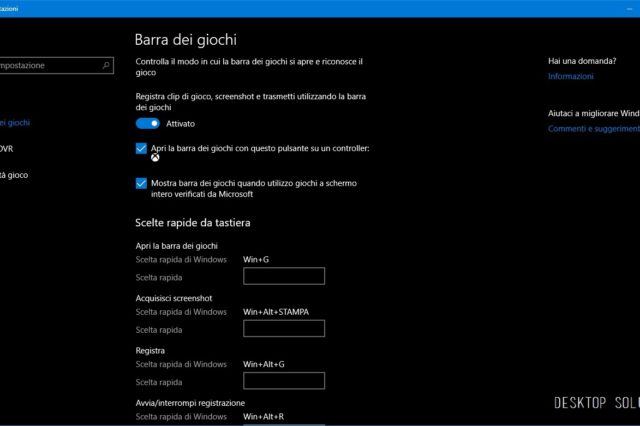Viewport: 640px width, 426px height.
Task: Focus the settings search input field
Action: [57, 65]
